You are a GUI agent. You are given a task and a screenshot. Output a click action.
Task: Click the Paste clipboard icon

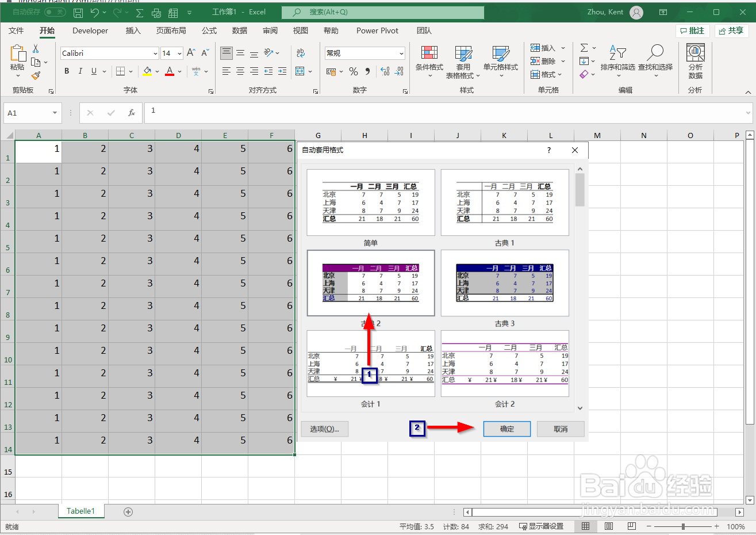pyautogui.click(x=17, y=54)
